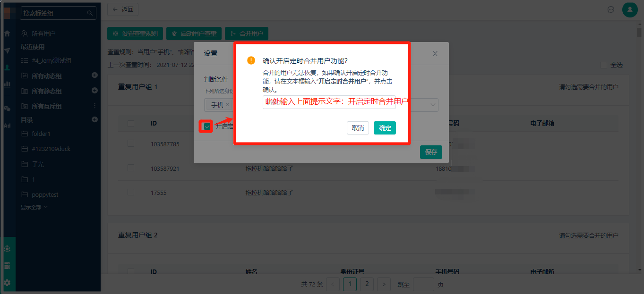This screenshot has height=294, width=644.
Task: Open the folder named 1
Action: (x=28, y=179)
